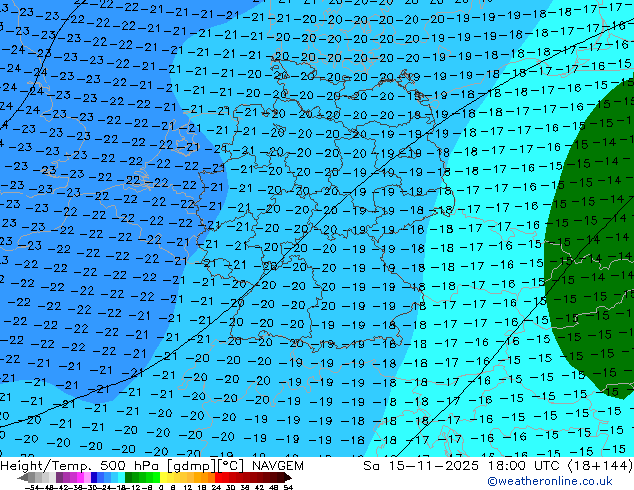Open the weatheronline.co.uk link

coord(550,481)
